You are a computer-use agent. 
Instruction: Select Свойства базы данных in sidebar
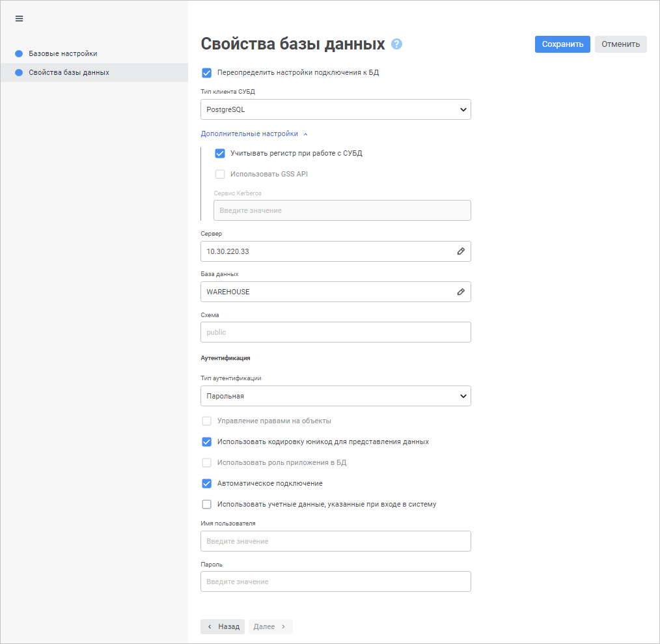coord(68,72)
